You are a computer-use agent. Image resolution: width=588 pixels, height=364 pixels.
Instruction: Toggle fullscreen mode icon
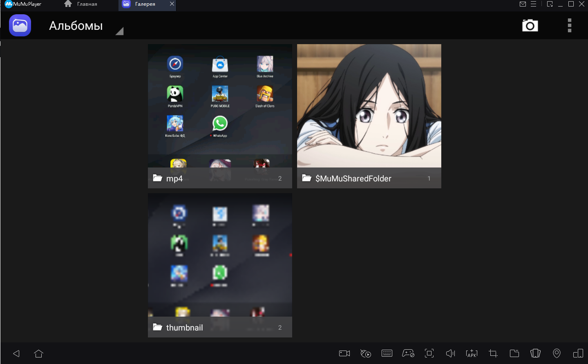[x=429, y=353]
